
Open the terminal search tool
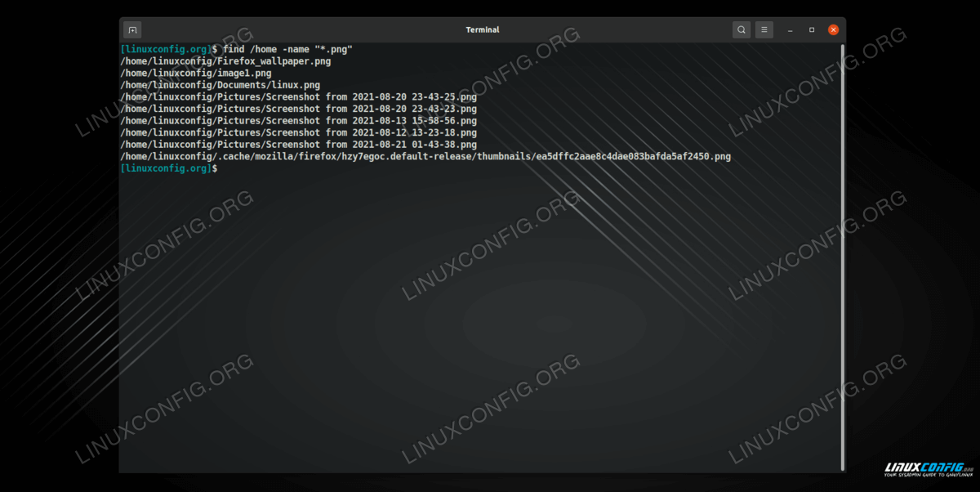(741, 29)
